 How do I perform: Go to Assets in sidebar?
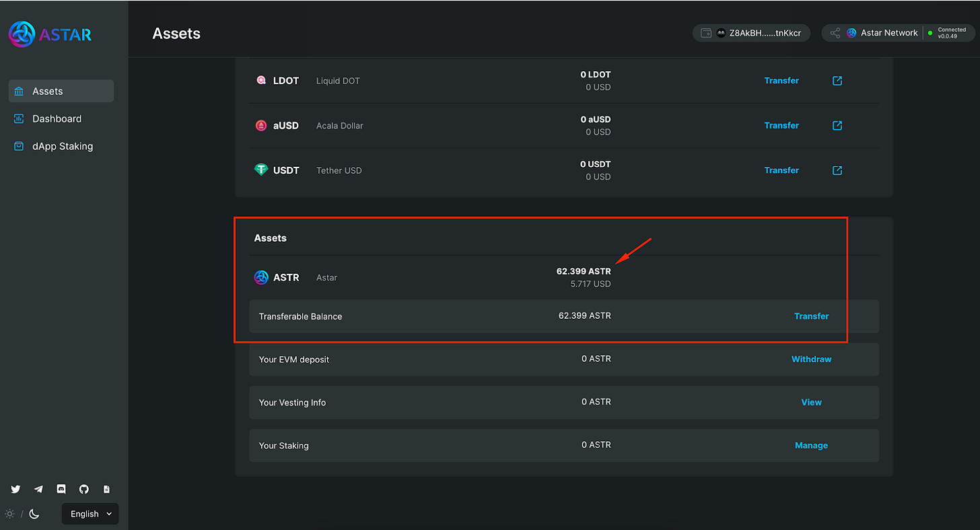pos(61,91)
